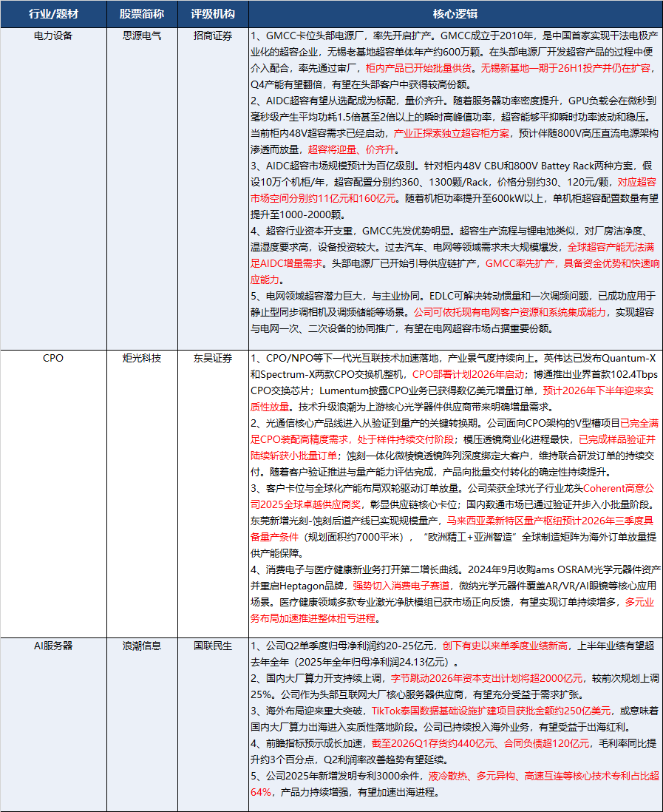
Task: Click red text 液冷散热、多元异构
Action: [472, 776]
